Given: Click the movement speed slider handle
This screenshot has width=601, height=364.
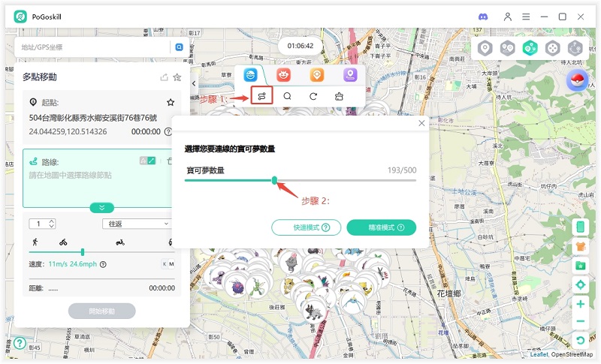Looking at the screenshot, I should pyautogui.click(x=83, y=252).
